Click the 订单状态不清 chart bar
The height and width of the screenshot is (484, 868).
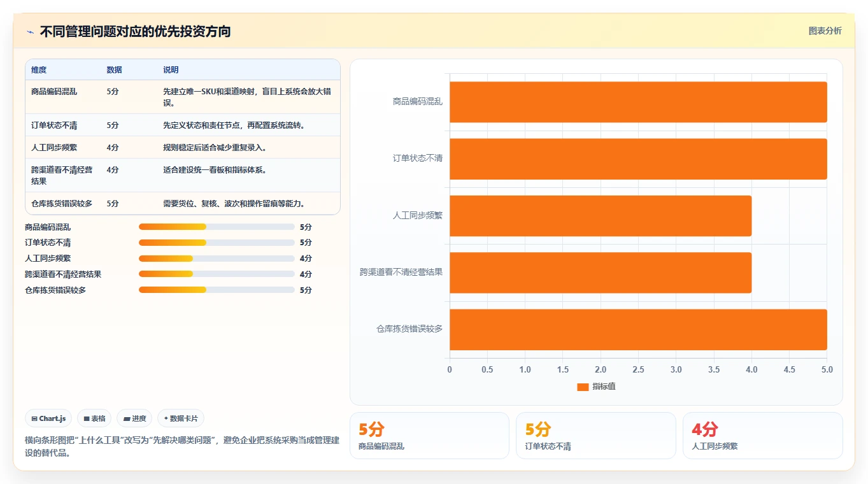pos(638,159)
